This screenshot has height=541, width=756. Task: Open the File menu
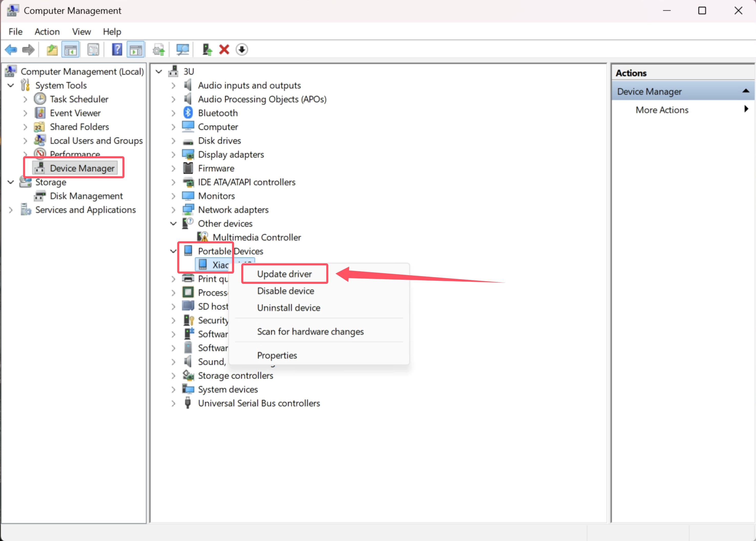(x=15, y=32)
